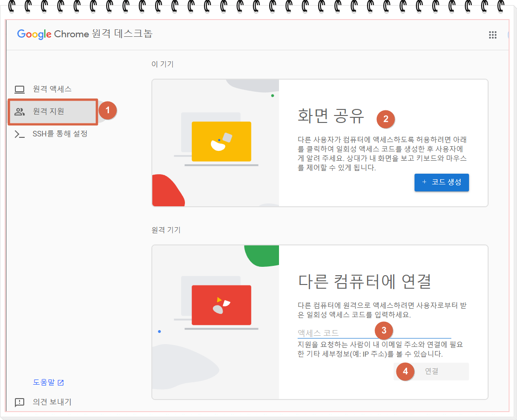Click the 이 기기 section label
Image resolution: width=517 pixels, height=420 pixels.
[x=163, y=64]
